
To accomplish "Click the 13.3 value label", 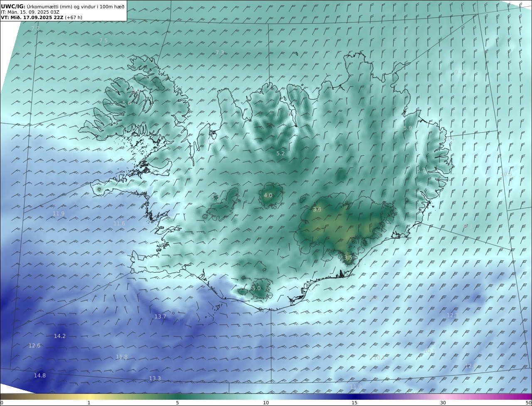I will point(155,378).
